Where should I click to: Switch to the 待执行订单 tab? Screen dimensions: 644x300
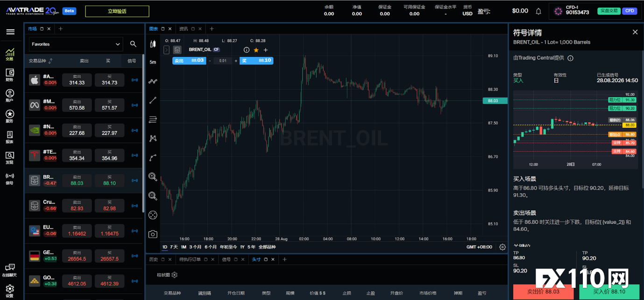point(190,259)
